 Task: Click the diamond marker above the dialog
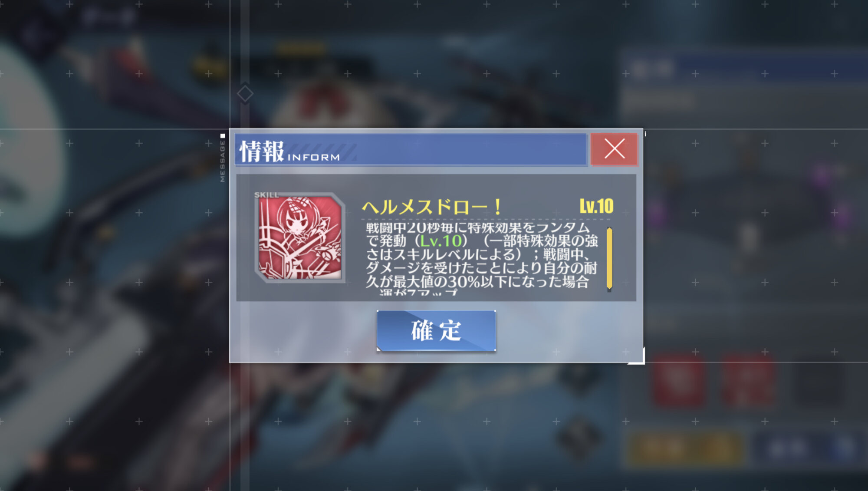click(x=245, y=93)
